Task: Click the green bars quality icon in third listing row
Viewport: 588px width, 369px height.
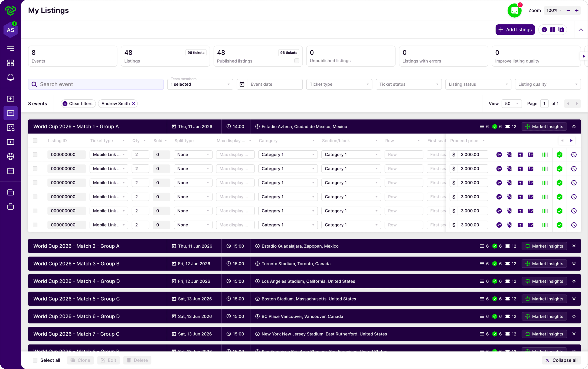Action: [x=545, y=183]
